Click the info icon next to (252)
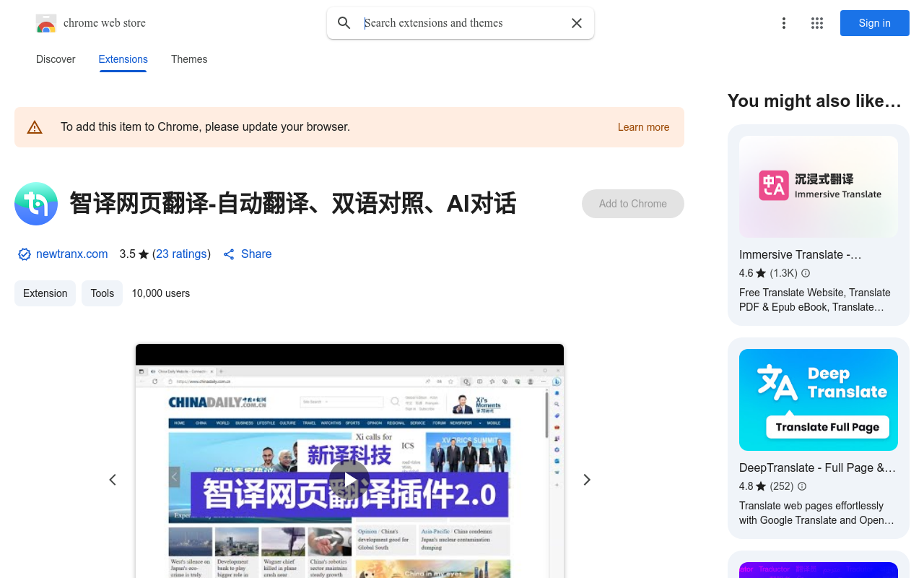 coord(802,486)
